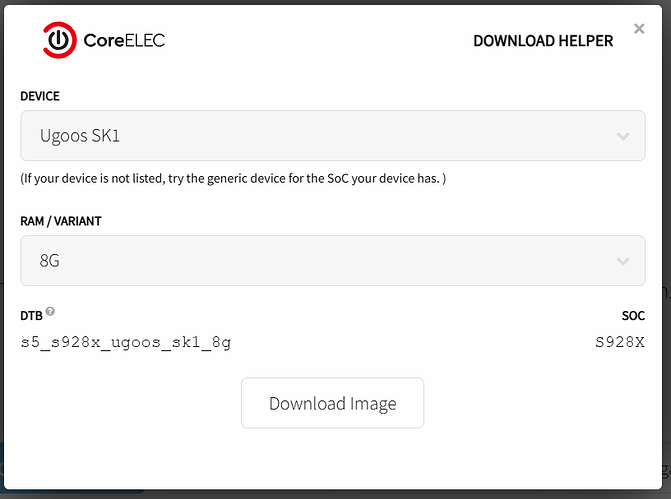Click the dimmed backdrop below the dialog

[x=336, y=495]
